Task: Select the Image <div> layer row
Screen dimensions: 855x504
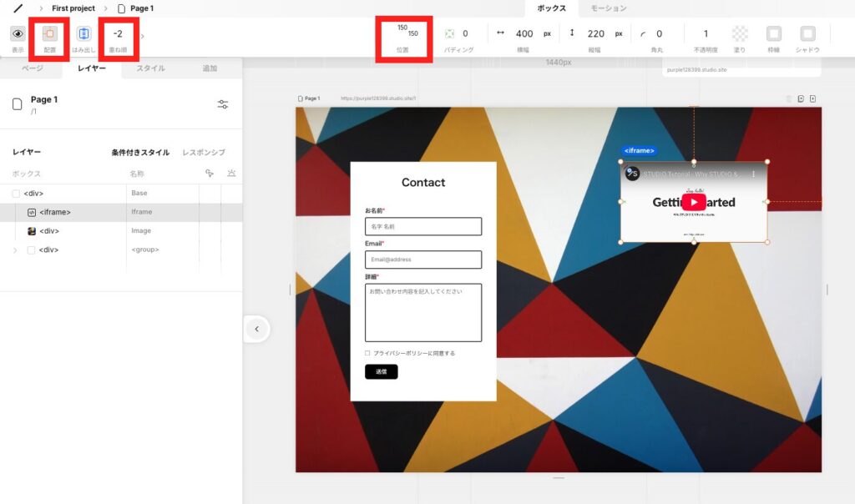Action: 121,231
